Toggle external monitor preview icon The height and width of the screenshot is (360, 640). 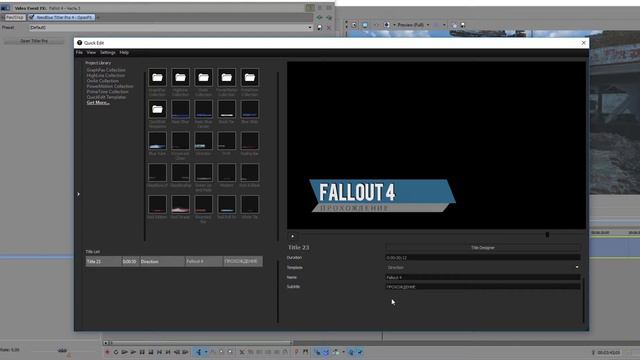(365, 25)
